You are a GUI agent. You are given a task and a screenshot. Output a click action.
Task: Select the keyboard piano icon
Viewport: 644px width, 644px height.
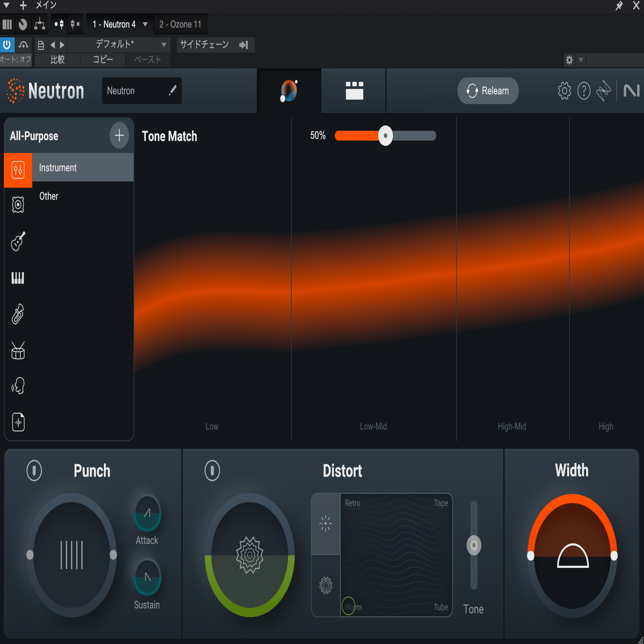point(18,278)
